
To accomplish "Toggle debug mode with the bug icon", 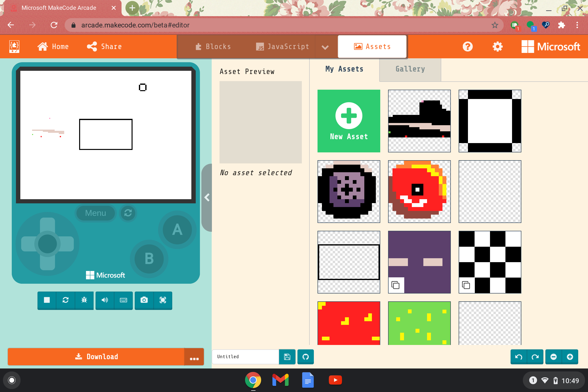I will coord(84,300).
